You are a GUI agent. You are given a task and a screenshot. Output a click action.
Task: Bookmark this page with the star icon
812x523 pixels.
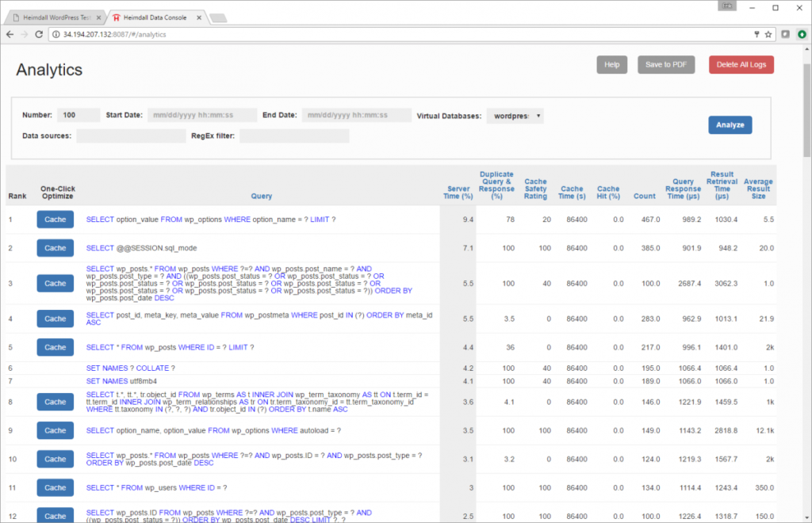(768, 34)
